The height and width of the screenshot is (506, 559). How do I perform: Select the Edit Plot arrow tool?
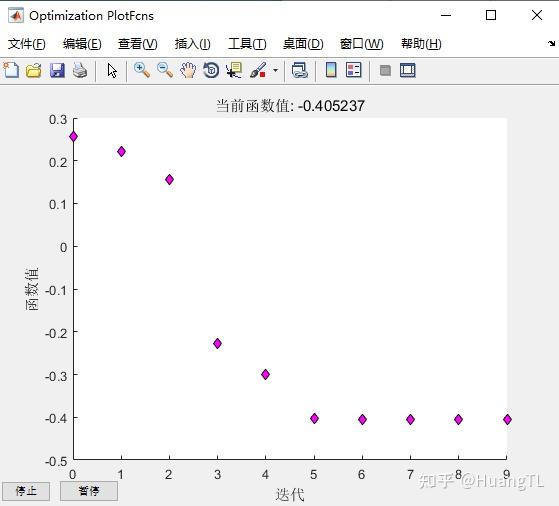click(x=112, y=70)
